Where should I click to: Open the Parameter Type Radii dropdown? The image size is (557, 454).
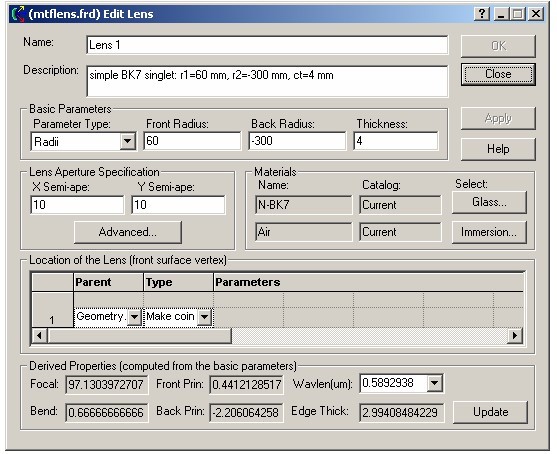[x=128, y=141]
